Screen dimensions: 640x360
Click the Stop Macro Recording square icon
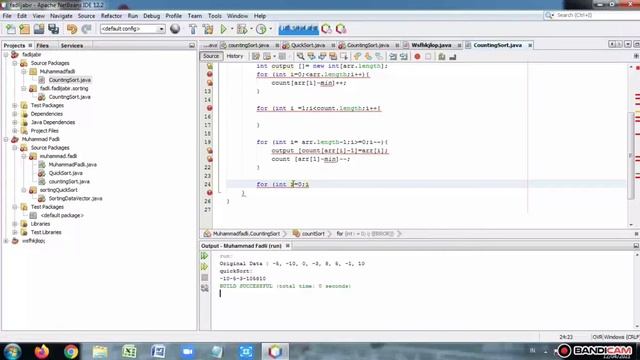point(428,57)
